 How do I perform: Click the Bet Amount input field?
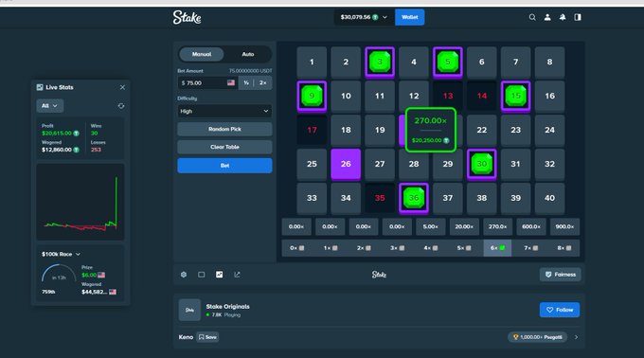[207, 83]
